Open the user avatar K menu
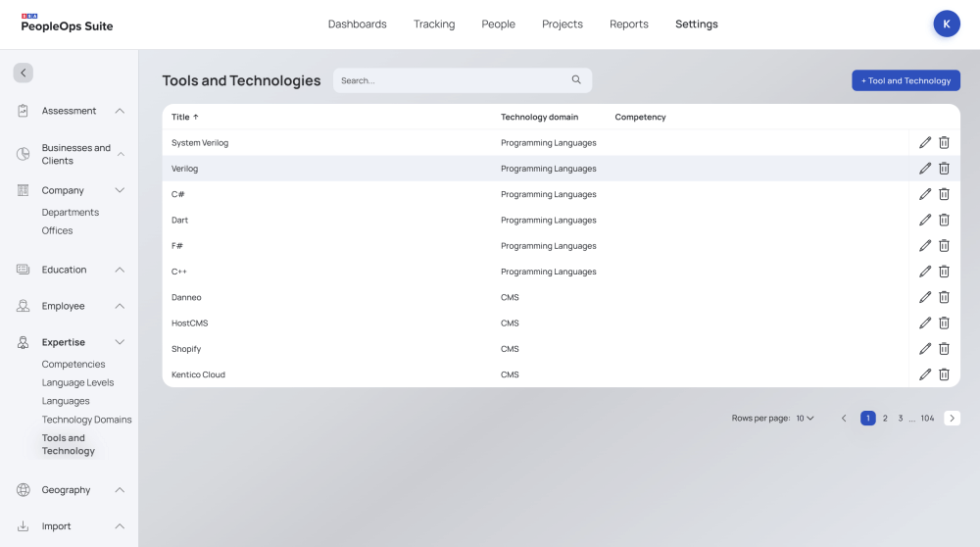 pos(947,24)
